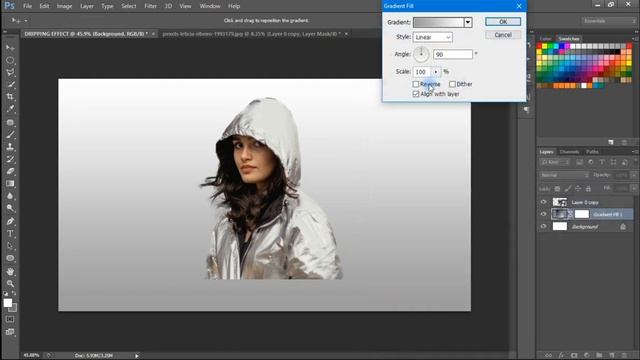Click the link layers icon
640x360 pixels.
pos(549,356)
